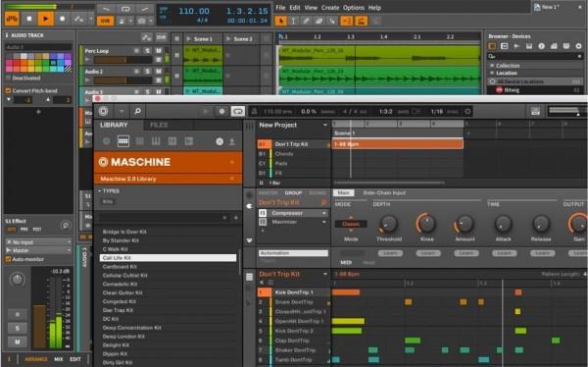Toggle the Convert Pitch-bend checkbox
This screenshot has height=367, width=588.
tap(8, 90)
